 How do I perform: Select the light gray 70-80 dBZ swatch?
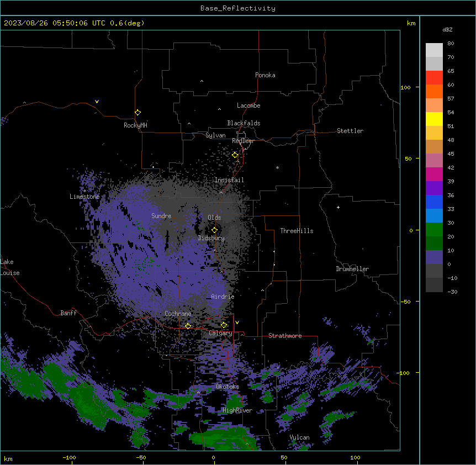tap(434, 50)
